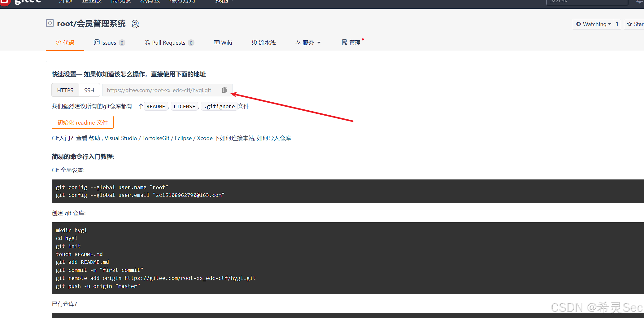Image resolution: width=644 pixels, height=318 pixels.
Task: Open the Wiki tab
Action: point(223,42)
